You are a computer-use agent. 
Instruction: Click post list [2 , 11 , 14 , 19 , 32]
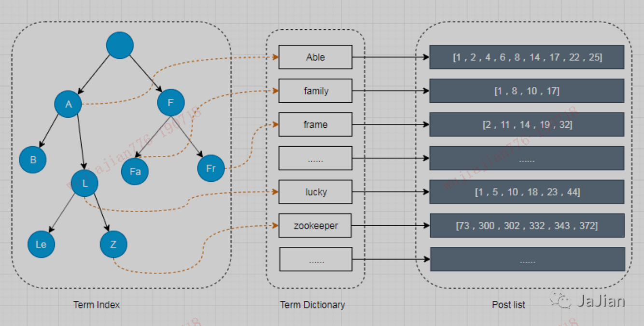pyautogui.click(x=527, y=124)
